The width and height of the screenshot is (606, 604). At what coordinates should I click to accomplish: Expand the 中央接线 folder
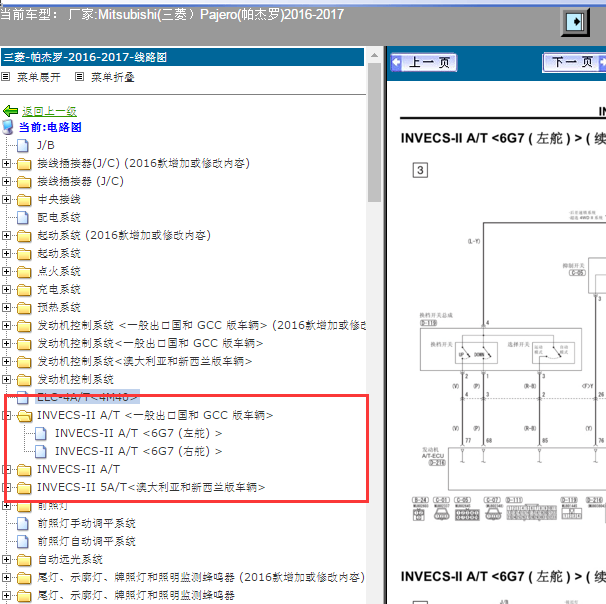(6, 199)
